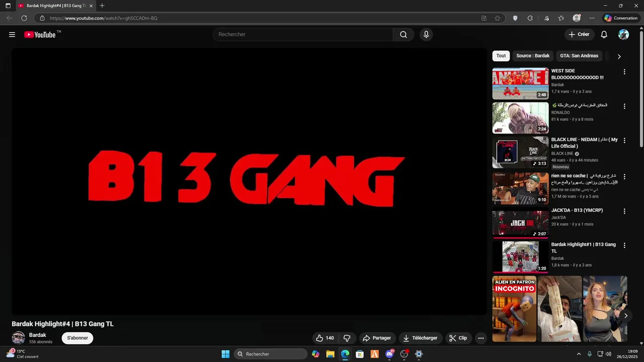Click the B13 GANG video player
Screen dimensions: 644x362
tap(249, 182)
